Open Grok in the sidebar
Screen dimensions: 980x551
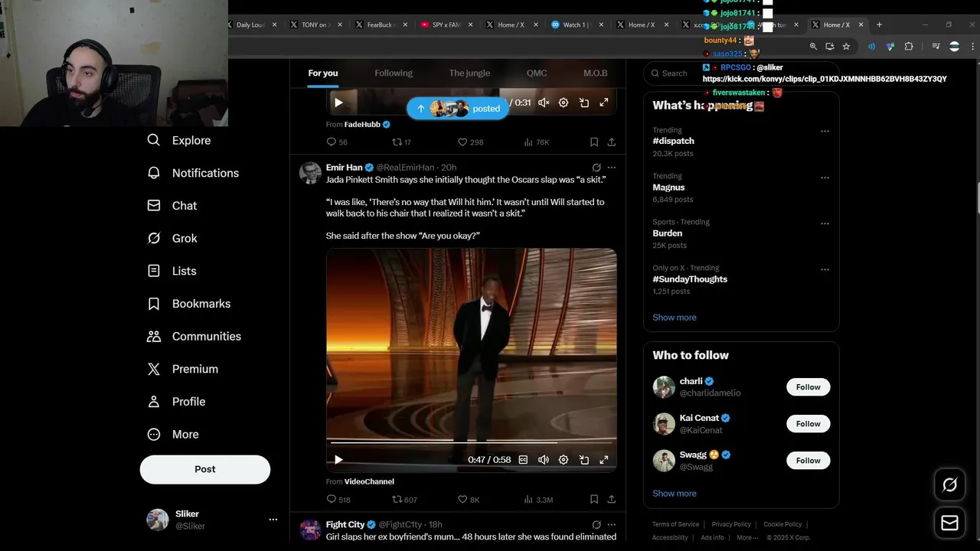[x=172, y=238]
